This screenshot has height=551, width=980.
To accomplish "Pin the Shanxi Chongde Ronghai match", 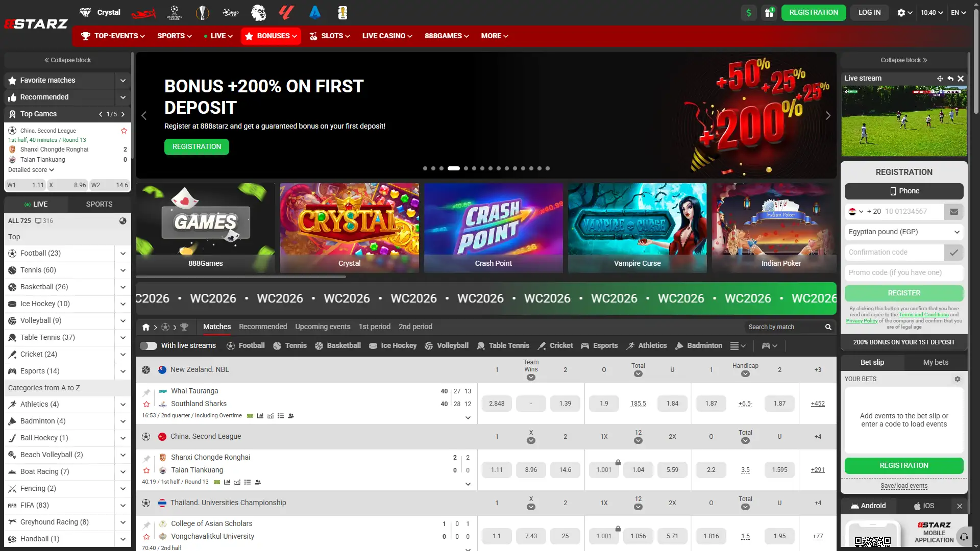I will [146, 458].
